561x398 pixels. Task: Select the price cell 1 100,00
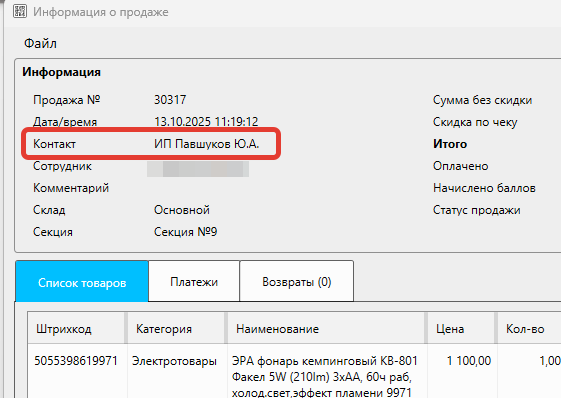pyautogui.click(x=469, y=360)
